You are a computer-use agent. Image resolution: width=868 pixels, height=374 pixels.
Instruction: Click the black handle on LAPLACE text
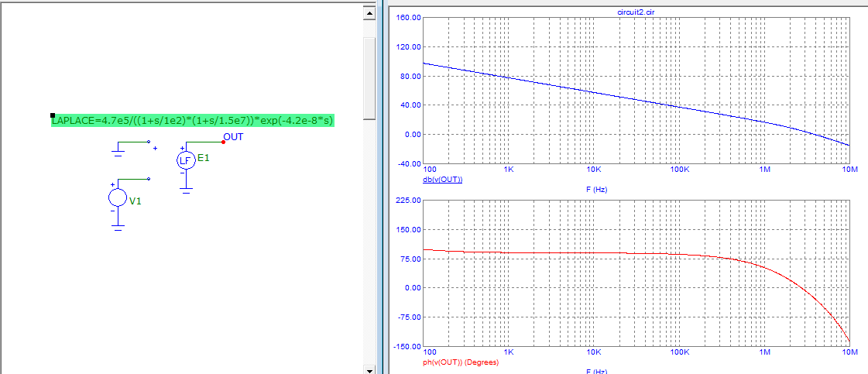(x=53, y=114)
